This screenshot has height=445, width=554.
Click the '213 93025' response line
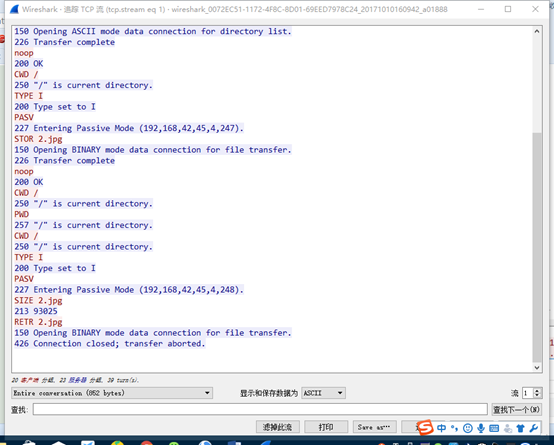36,311
